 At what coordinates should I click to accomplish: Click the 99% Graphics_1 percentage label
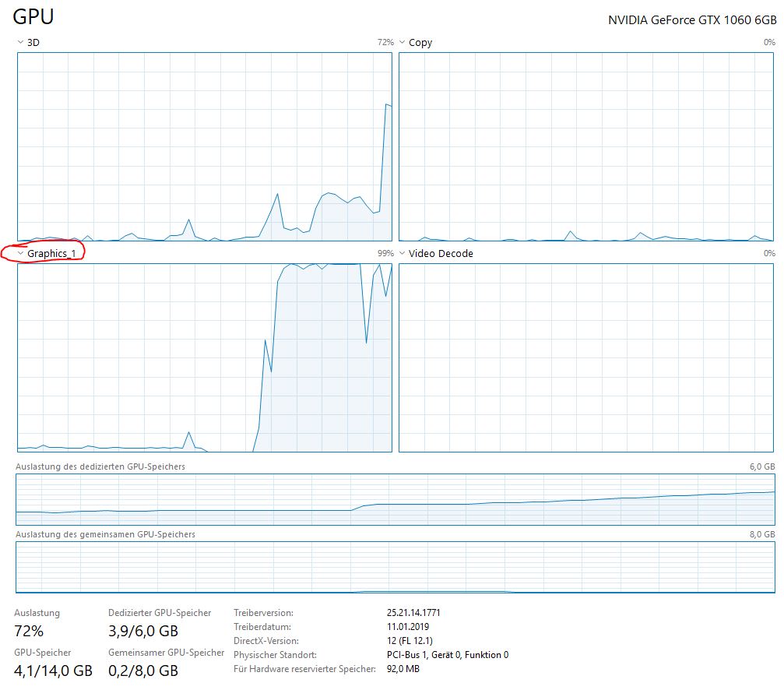(384, 253)
